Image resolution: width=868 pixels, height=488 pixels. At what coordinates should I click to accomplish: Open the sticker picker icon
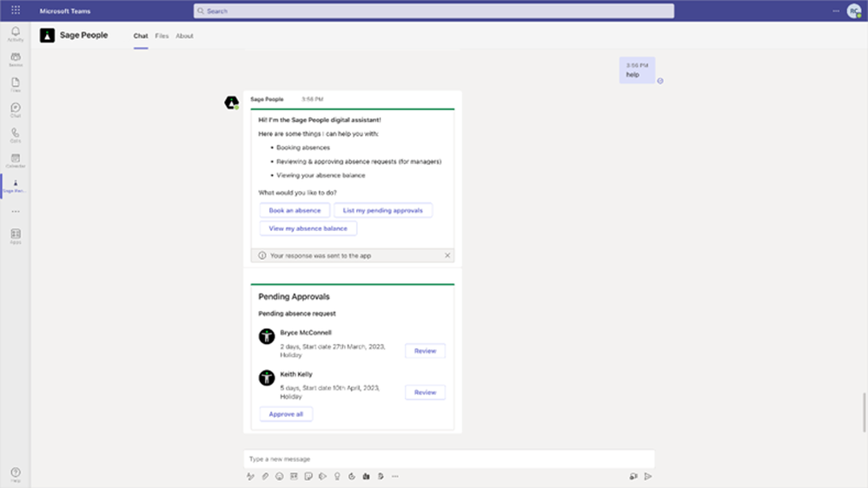[308, 477]
